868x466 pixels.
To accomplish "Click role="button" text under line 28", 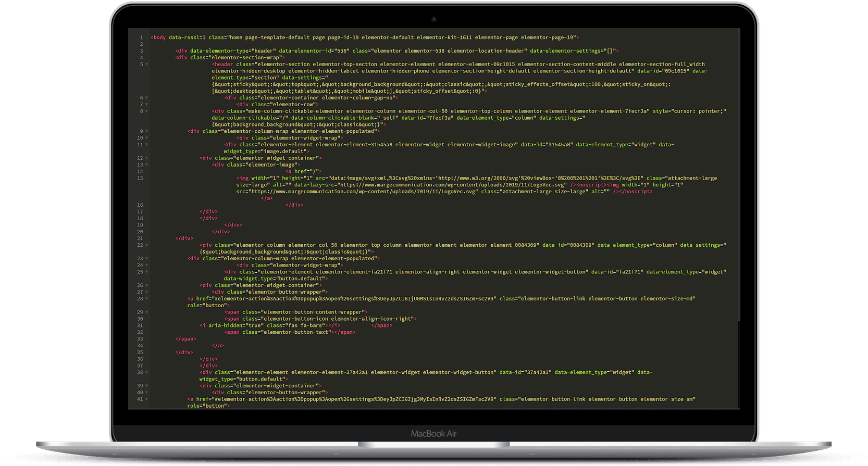I will pyautogui.click(x=207, y=306).
